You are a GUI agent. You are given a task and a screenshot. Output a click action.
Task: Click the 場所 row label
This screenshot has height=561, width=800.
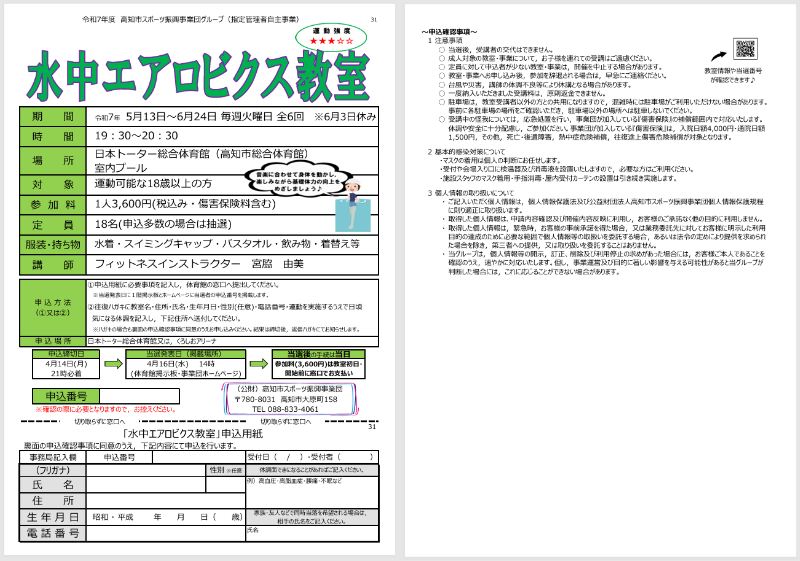(x=53, y=161)
